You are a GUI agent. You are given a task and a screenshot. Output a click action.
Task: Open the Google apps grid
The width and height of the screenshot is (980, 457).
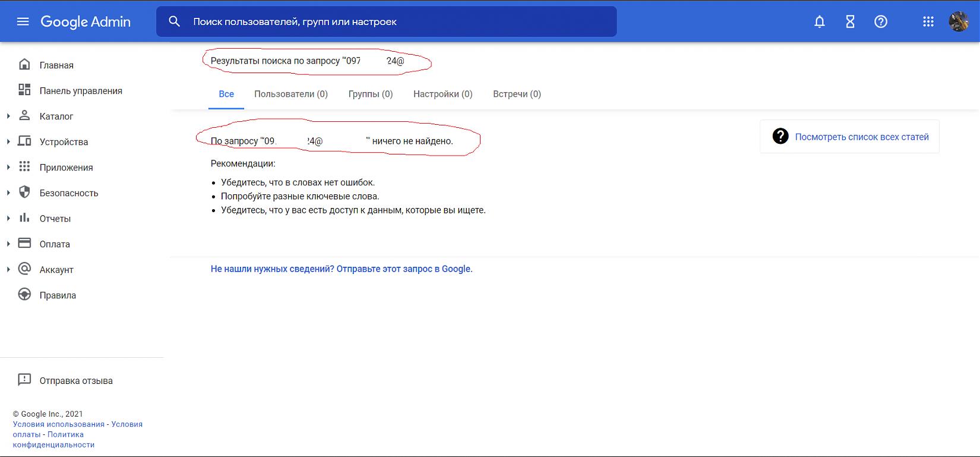928,22
